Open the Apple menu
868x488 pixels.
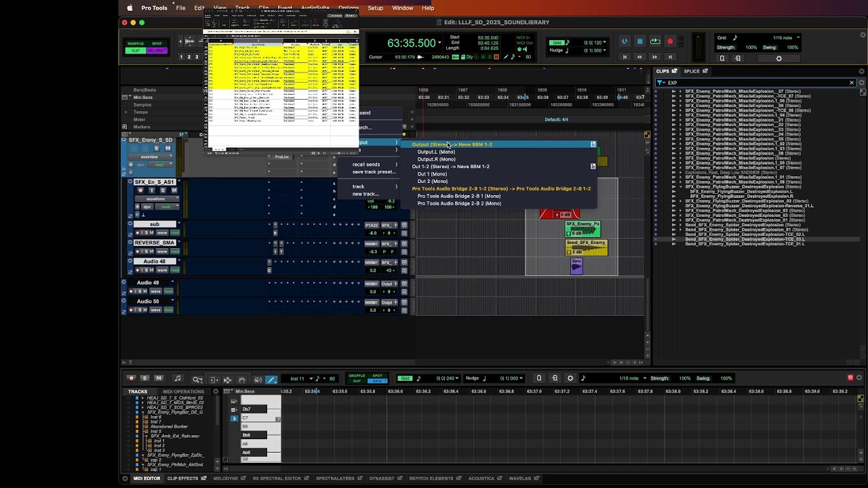tap(130, 8)
